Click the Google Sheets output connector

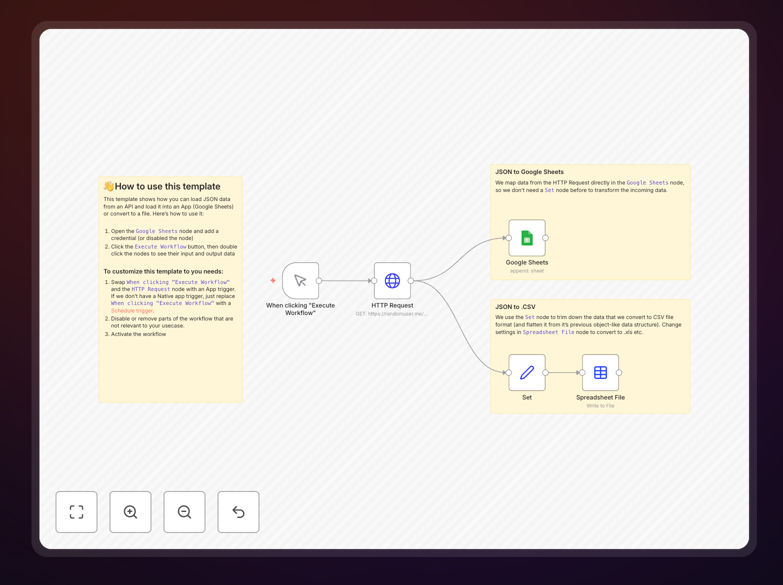click(545, 238)
